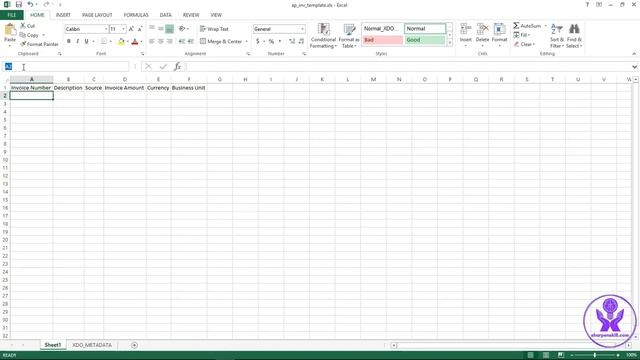
Task: Open Find & Select binoculars
Action: click(x=574, y=36)
